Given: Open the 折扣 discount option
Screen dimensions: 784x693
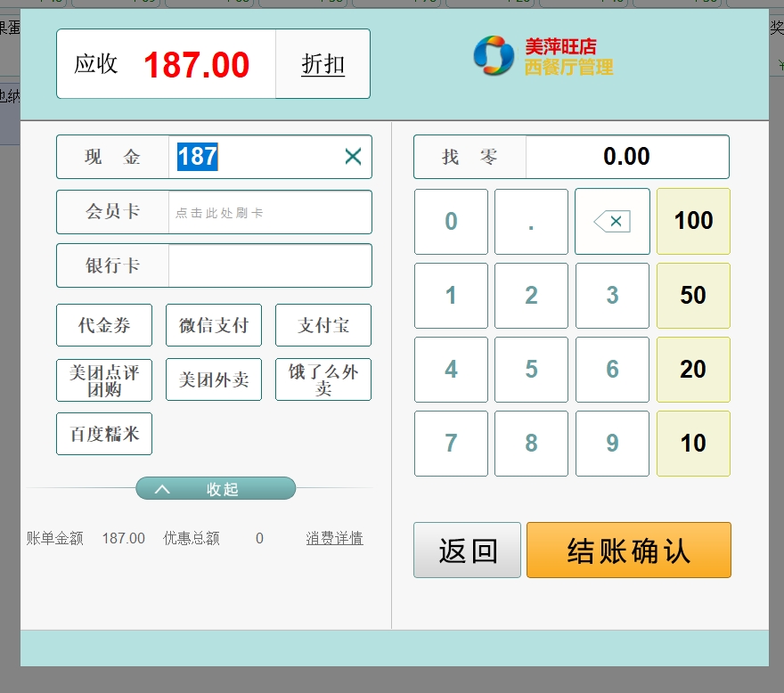Looking at the screenshot, I should [x=323, y=64].
